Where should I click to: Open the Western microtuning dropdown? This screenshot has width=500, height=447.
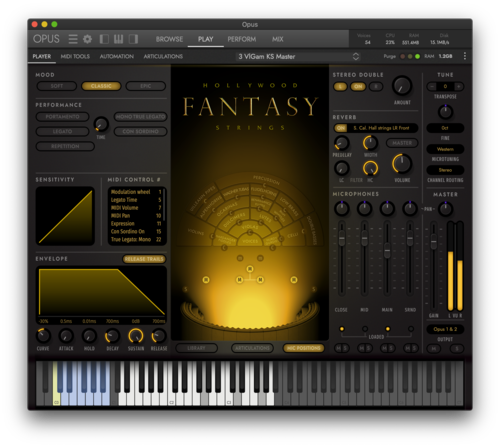coord(445,149)
